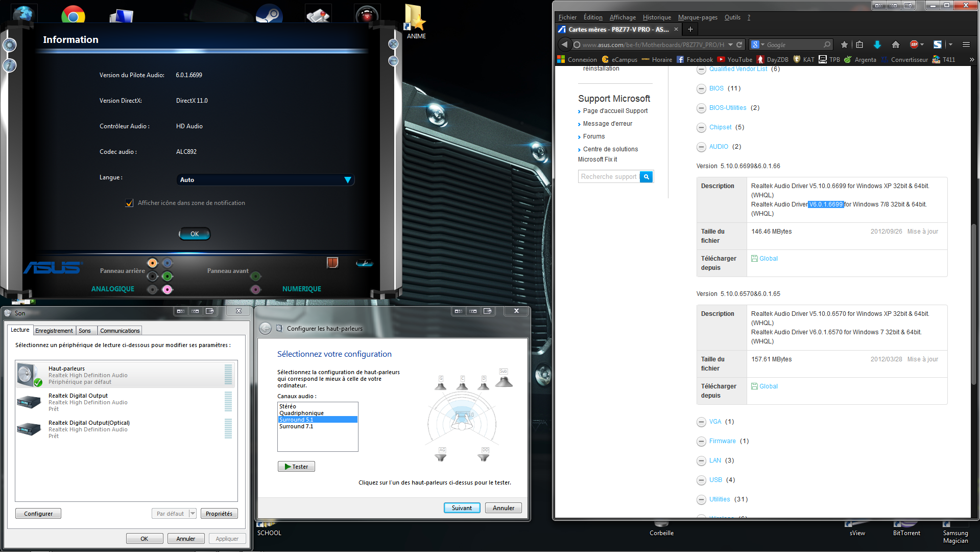Bookmark this page with the star icon
Screen dimensions: 980x552
click(x=844, y=45)
